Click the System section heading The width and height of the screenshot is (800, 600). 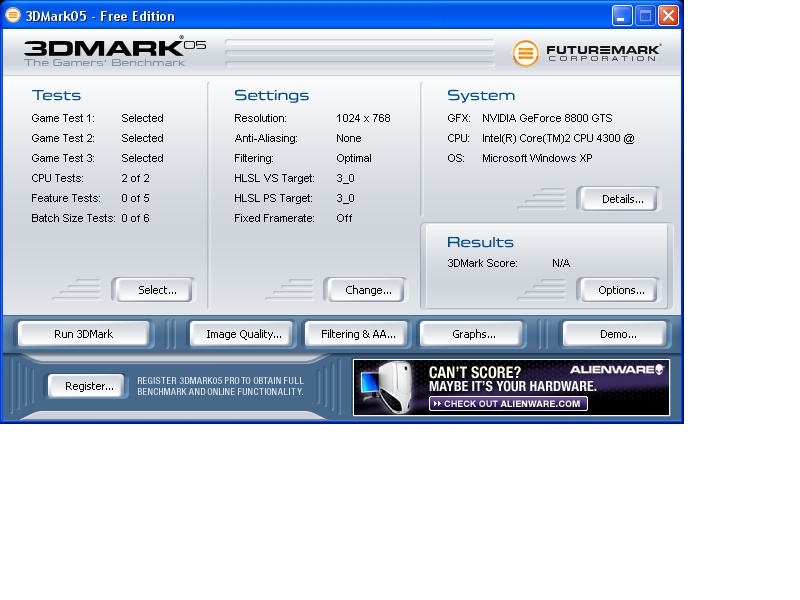(x=481, y=95)
